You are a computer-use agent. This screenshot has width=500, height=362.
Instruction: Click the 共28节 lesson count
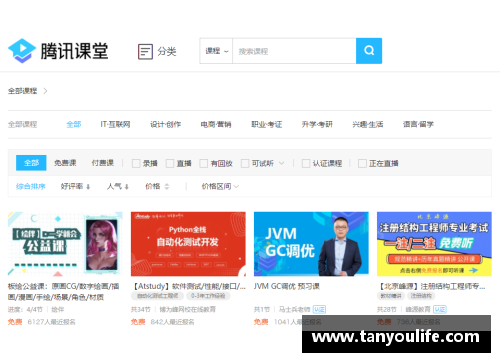[x=387, y=310]
